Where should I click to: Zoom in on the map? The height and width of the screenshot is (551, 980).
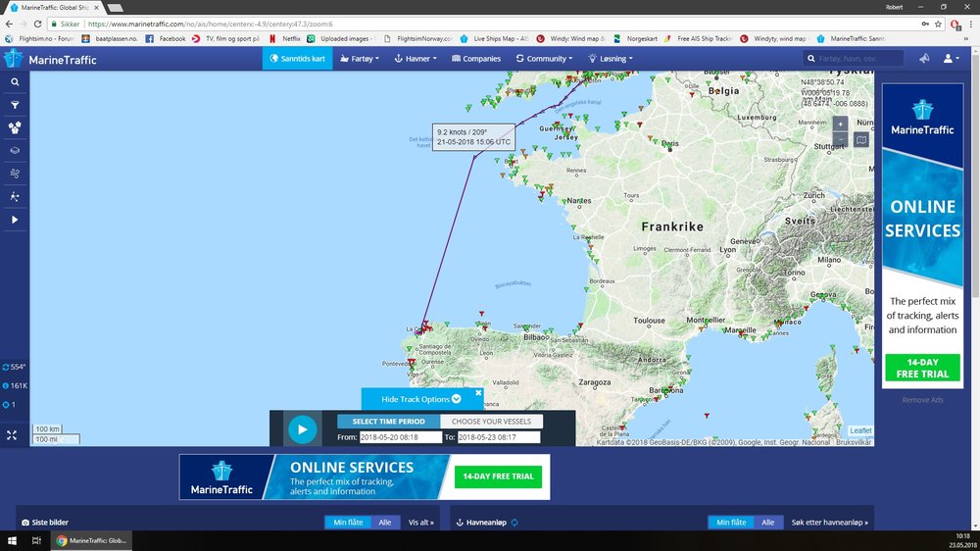[x=841, y=124]
